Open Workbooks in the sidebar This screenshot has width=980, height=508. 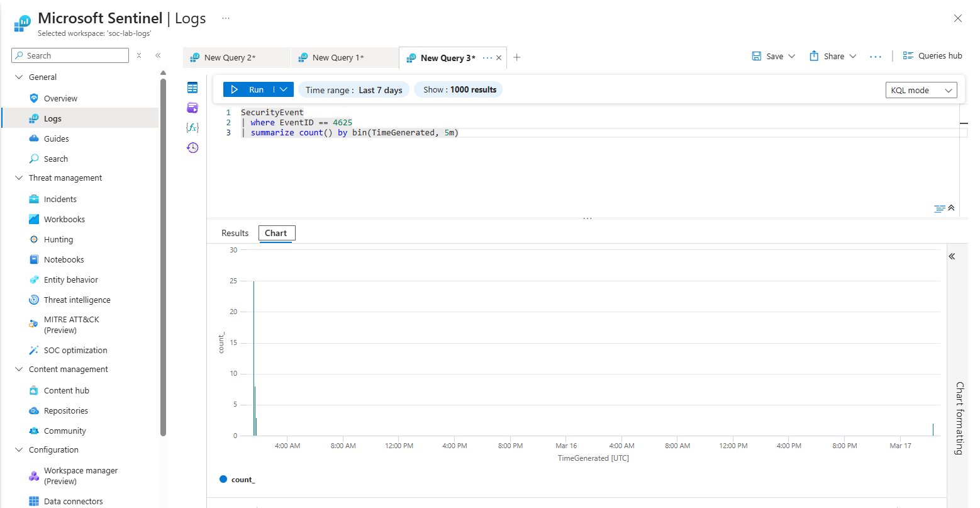point(64,219)
